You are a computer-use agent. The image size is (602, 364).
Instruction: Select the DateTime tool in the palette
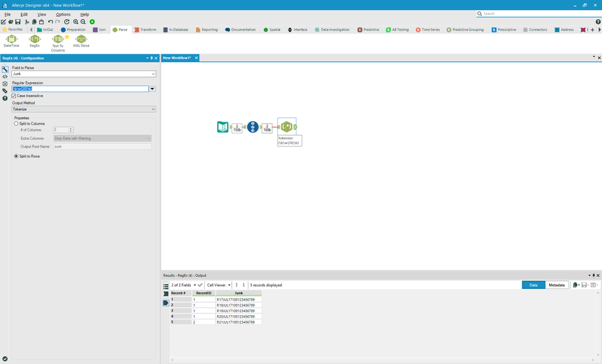tap(11, 41)
